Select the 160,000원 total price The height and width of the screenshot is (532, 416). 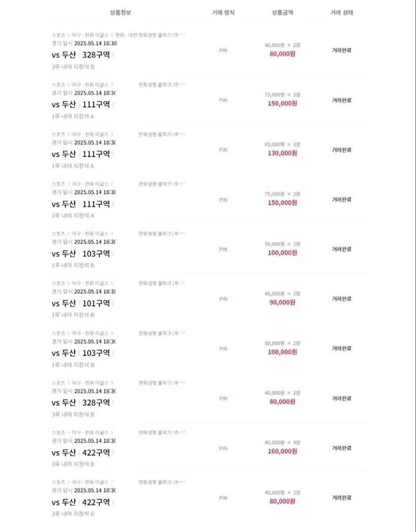click(x=282, y=452)
